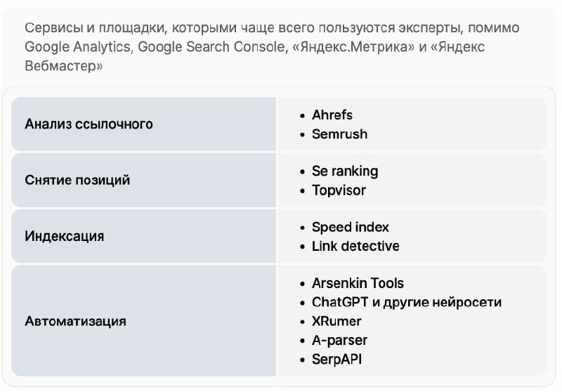
Task: Select the 'ChatGPT и другие нейросети' item
Action: [x=406, y=302]
